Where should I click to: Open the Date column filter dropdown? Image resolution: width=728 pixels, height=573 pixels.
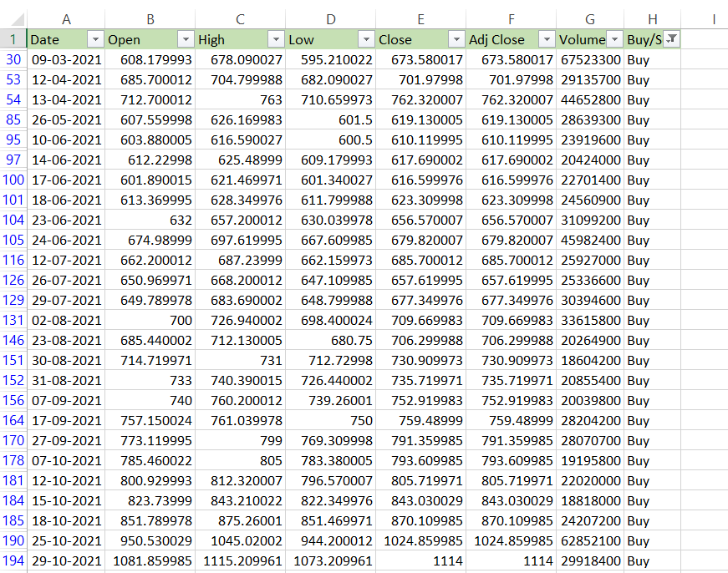point(95,39)
